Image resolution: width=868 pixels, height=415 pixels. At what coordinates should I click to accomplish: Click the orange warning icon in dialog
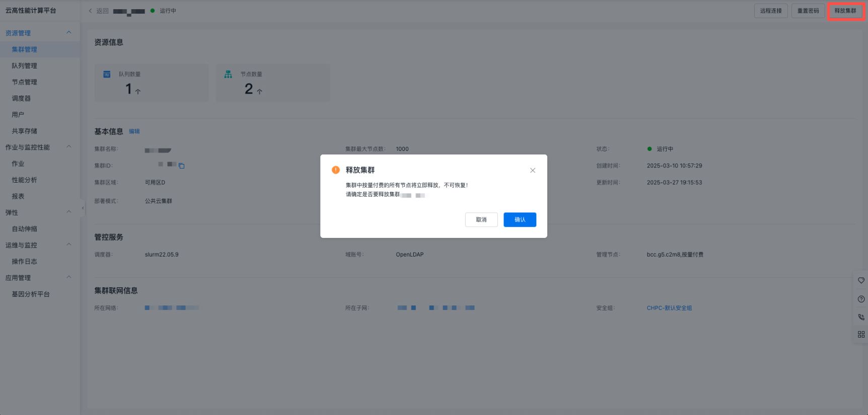point(336,170)
